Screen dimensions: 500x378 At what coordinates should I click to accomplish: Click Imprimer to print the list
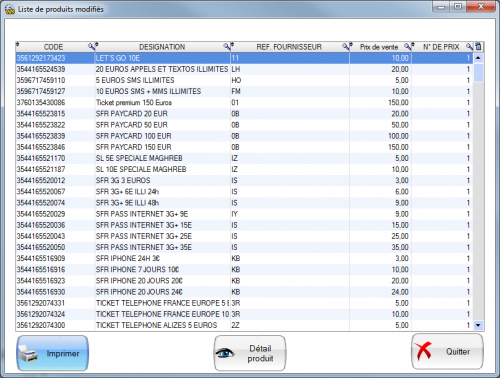(x=53, y=353)
